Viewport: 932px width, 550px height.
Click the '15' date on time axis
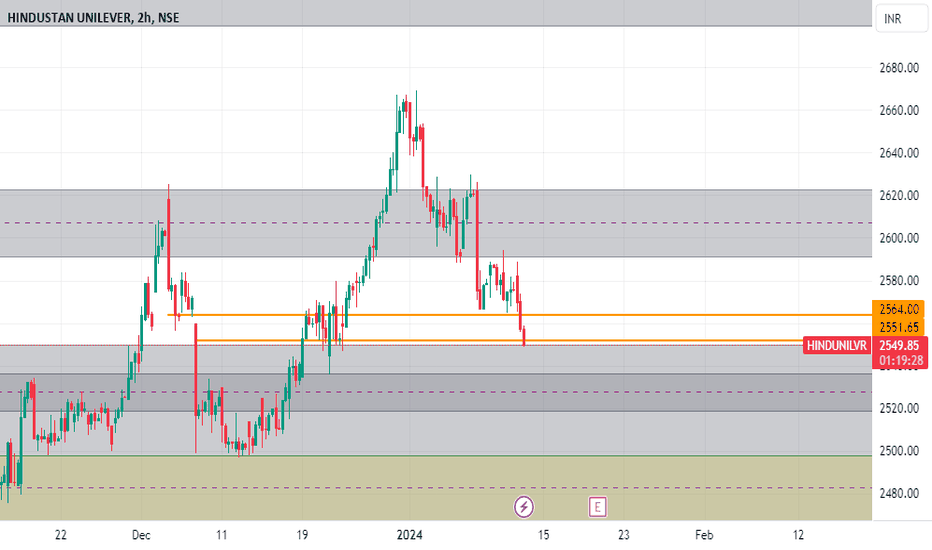543,535
